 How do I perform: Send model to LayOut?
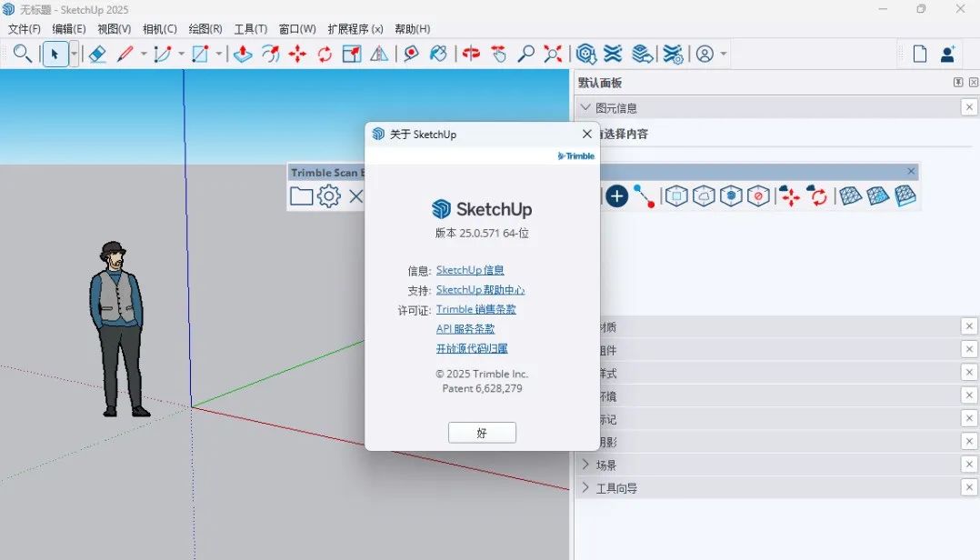pyautogui.click(x=642, y=54)
